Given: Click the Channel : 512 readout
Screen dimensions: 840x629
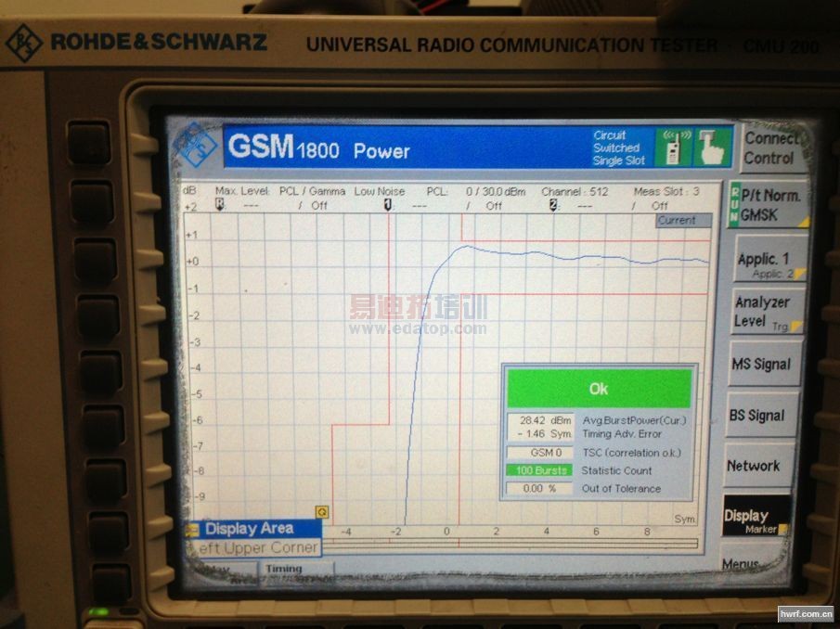Looking at the screenshot, I should point(575,192).
